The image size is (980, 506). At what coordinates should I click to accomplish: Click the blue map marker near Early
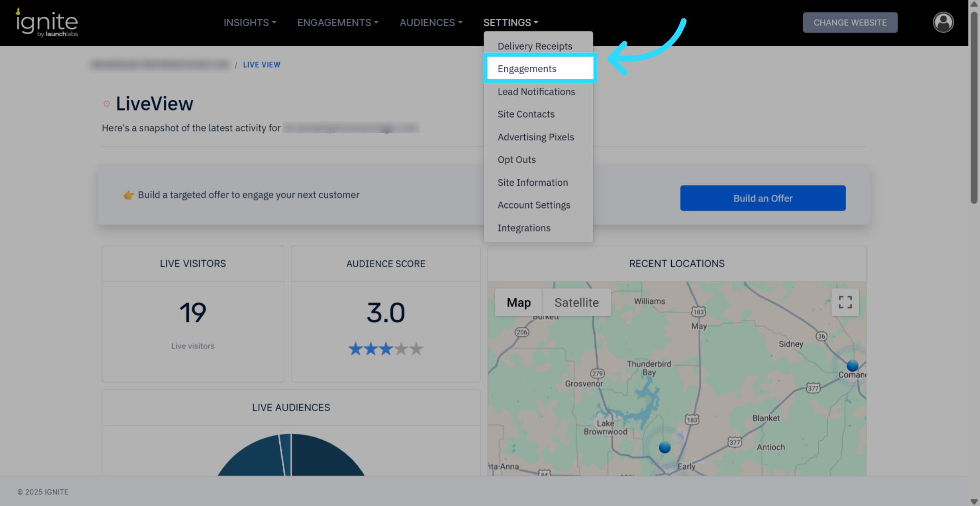664,447
